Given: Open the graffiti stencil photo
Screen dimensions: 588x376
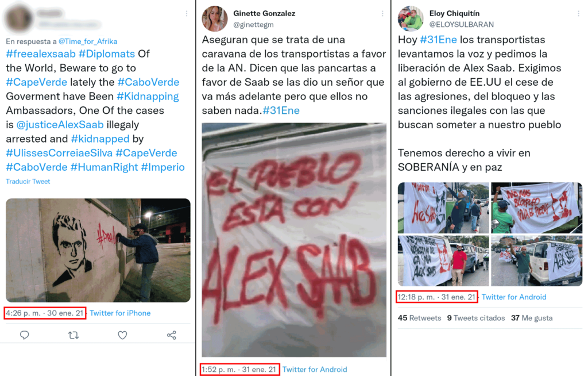Looking at the screenshot, I should coord(98,250).
